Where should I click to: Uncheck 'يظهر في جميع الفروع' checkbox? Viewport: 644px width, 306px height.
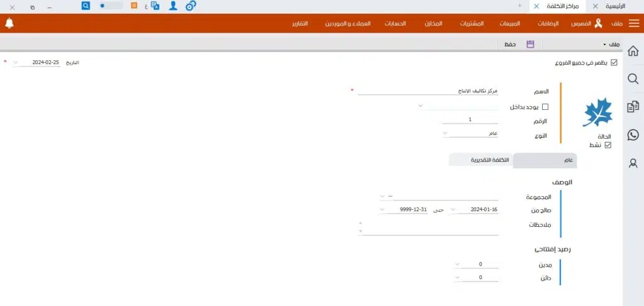click(614, 62)
